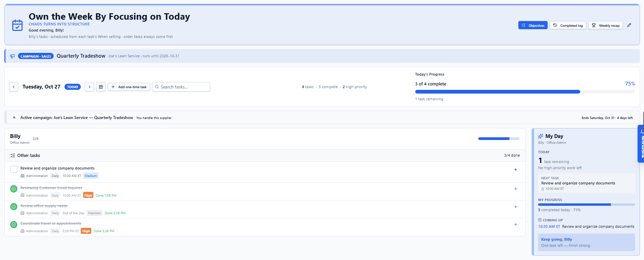Go to next day with right chevron
The image size is (644, 260).
89,87
